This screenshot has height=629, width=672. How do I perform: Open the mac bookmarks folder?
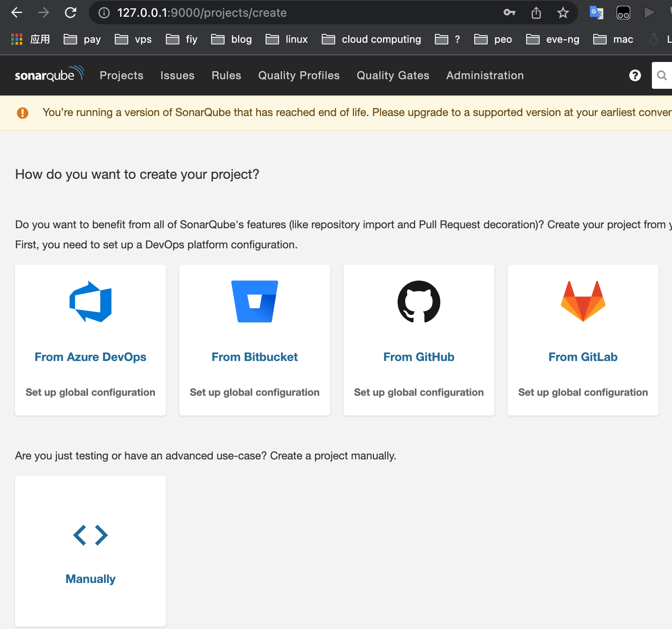[613, 39]
